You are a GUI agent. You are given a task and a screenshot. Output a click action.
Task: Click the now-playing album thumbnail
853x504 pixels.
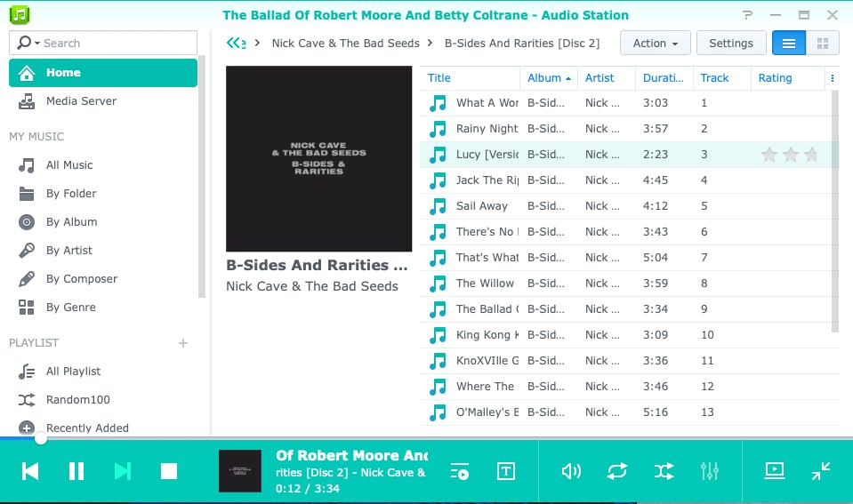240,471
